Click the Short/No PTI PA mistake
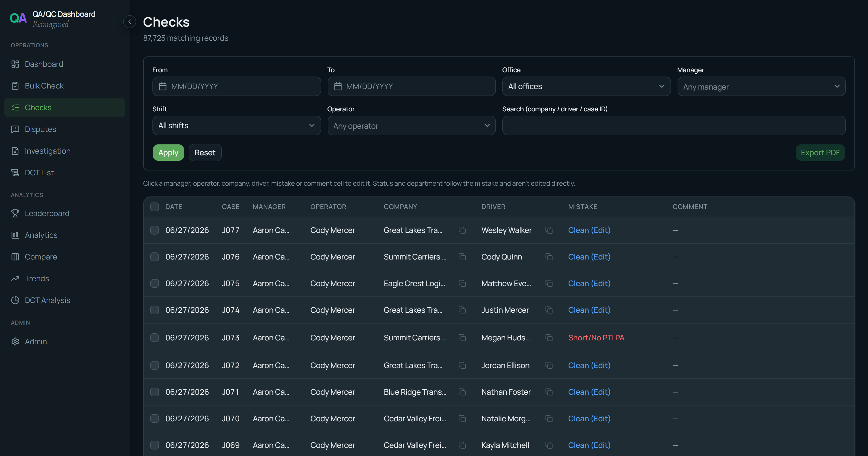The width and height of the screenshot is (868, 456). click(x=596, y=338)
